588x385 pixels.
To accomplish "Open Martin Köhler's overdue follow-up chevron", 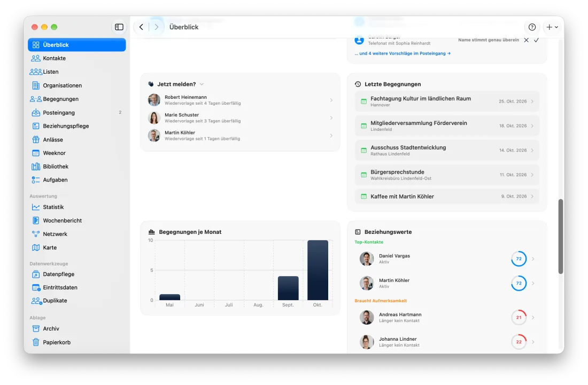I will pos(331,136).
